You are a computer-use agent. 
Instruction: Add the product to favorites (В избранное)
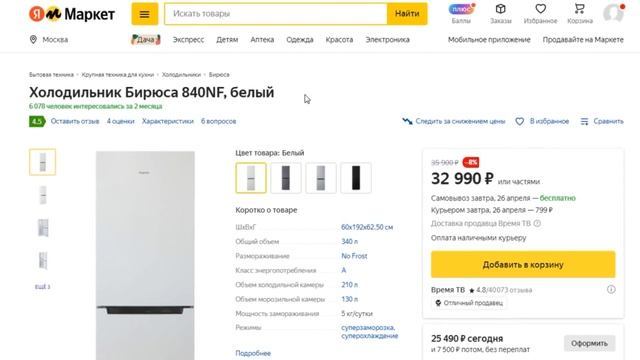click(542, 121)
